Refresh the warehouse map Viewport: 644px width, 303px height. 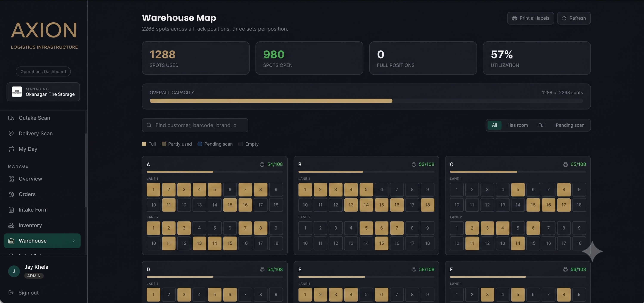[x=574, y=18]
